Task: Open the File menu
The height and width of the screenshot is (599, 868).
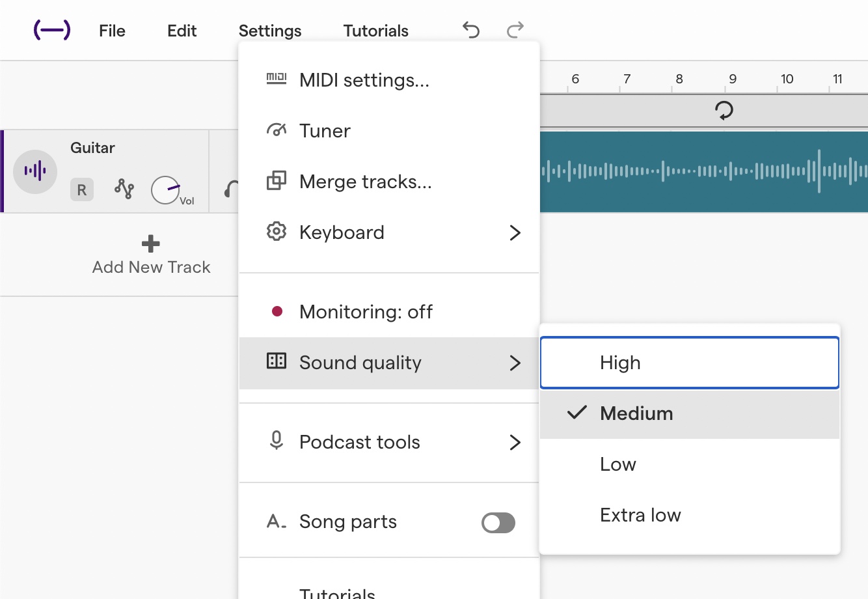Action: [x=111, y=30]
